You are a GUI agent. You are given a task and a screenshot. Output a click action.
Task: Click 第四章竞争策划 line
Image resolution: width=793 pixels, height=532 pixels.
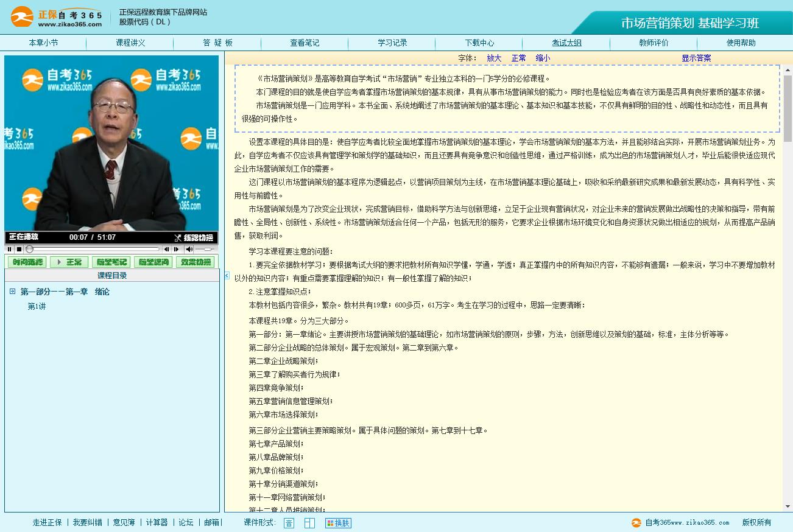(x=275, y=388)
